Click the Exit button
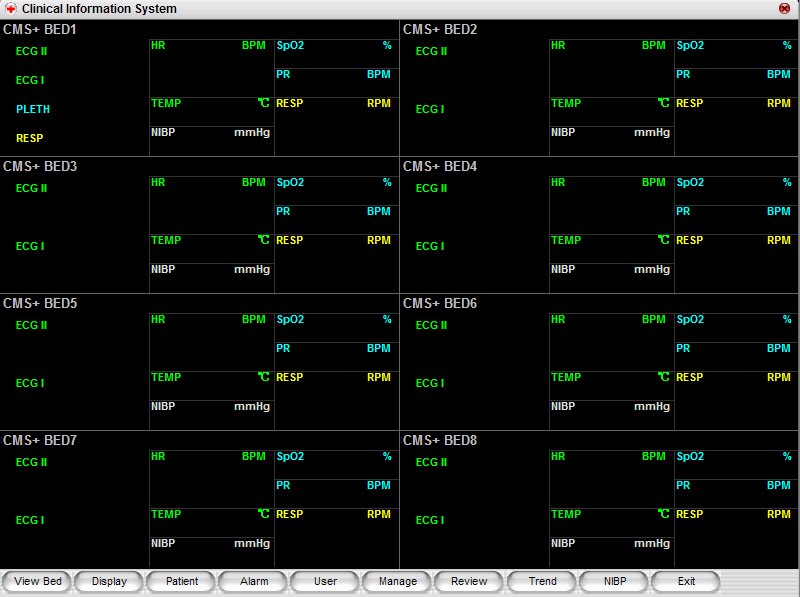 point(686,581)
